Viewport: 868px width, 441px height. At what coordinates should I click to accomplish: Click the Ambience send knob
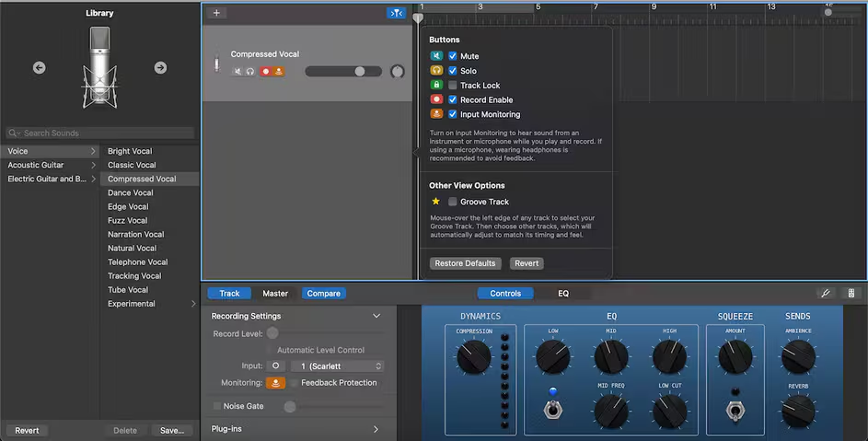[x=798, y=357]
